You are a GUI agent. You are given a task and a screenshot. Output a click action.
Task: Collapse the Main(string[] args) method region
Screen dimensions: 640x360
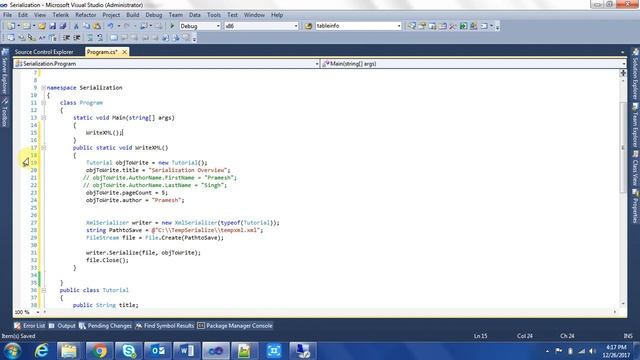point(43,118)
